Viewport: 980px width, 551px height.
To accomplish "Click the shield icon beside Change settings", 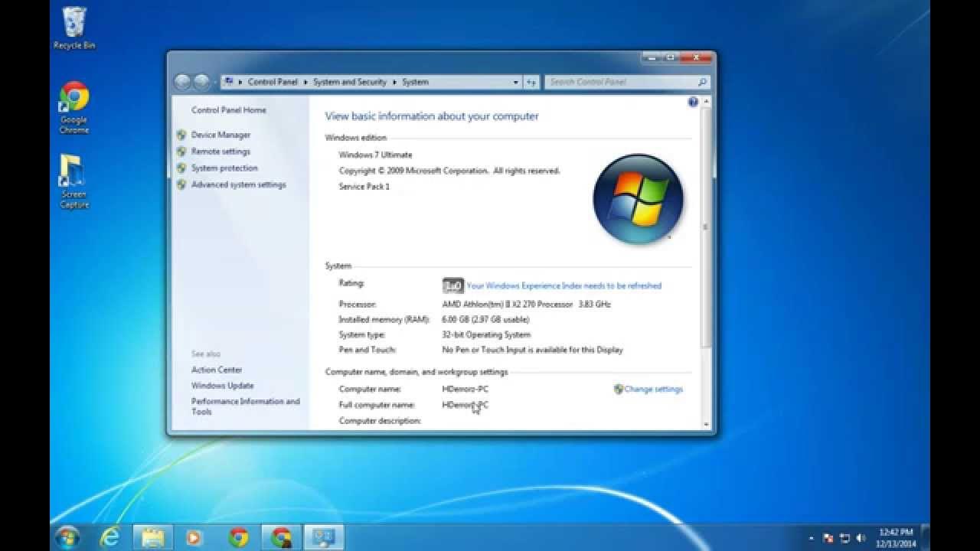I will pyautogui.click(x=619, y=389).
